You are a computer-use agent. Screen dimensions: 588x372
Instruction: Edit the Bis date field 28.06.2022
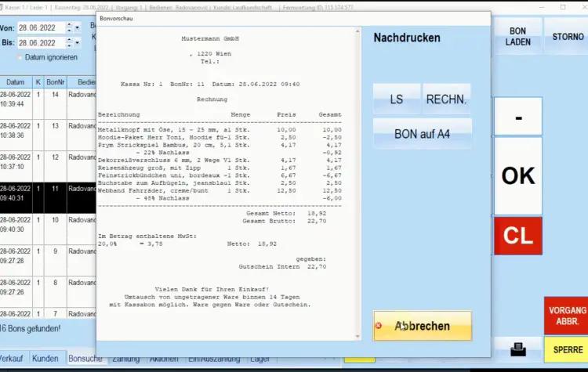pyautogui.click(x=41, y=43)
